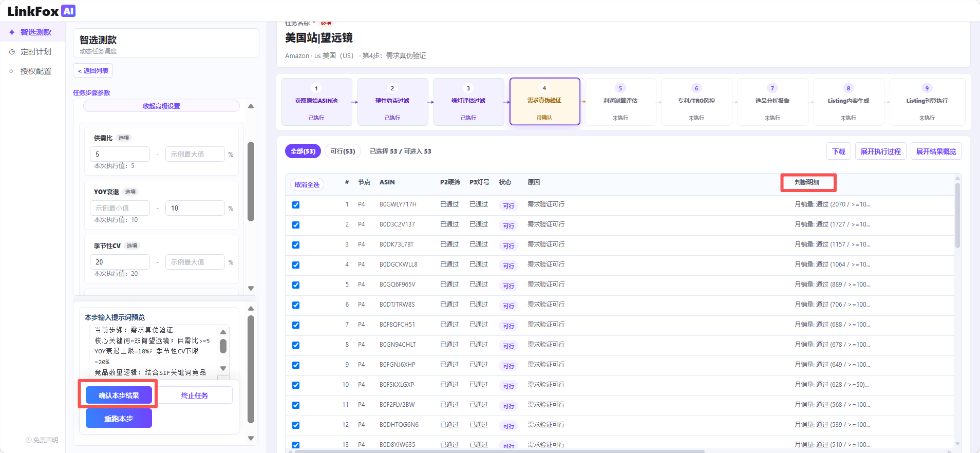
Task: Open step 5 利润测算评估
Action: [x=620, y=102]
